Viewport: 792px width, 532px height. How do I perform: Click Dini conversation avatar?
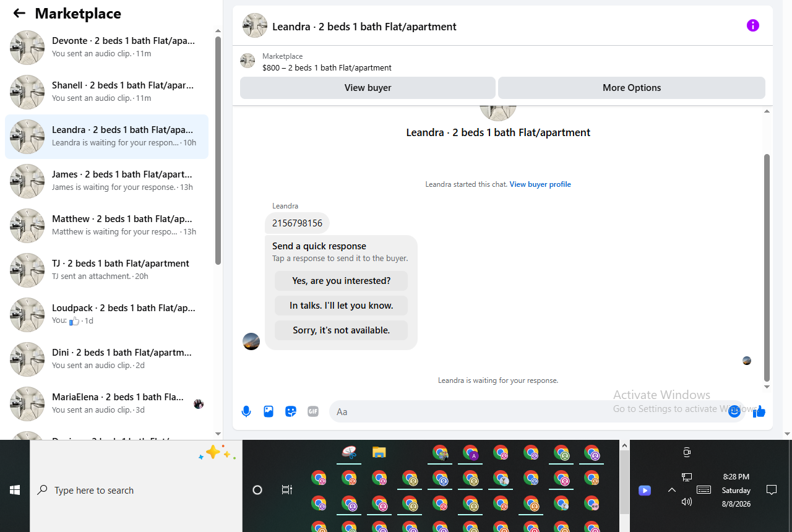coord(27,359)
